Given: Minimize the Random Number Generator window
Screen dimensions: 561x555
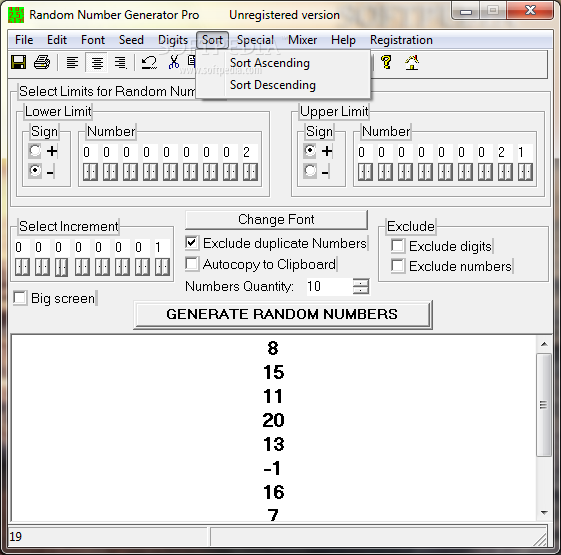Looking at the screenshot, I should coord(466,11).
